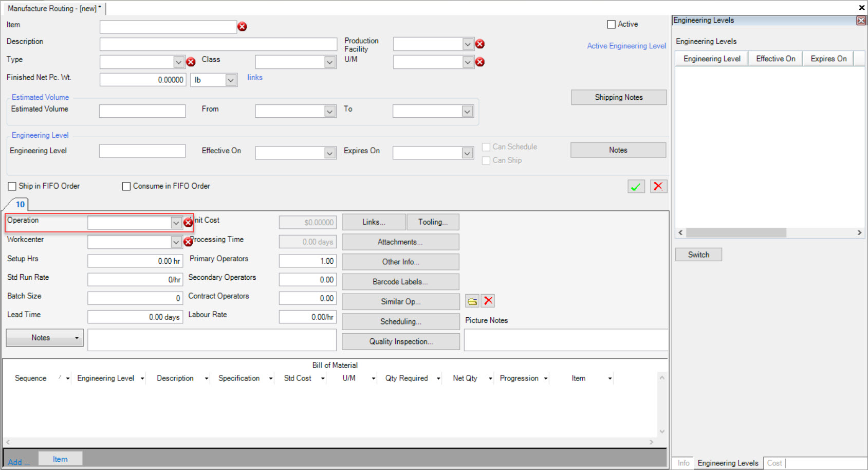This screenshot has height=470, width=868.
Task: Open Scheduling... dialog
Action: [401, 321]
